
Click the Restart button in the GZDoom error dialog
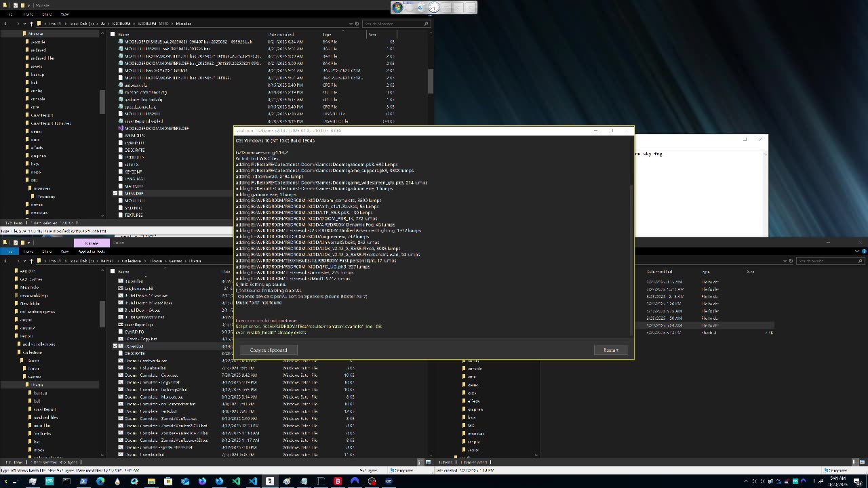[x=610, y=350]
